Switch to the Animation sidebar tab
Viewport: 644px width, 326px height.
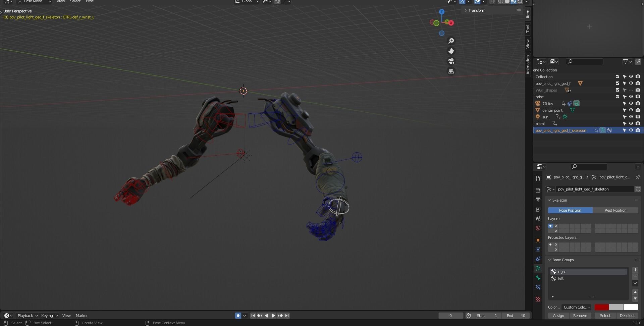(x=528, y=65)
